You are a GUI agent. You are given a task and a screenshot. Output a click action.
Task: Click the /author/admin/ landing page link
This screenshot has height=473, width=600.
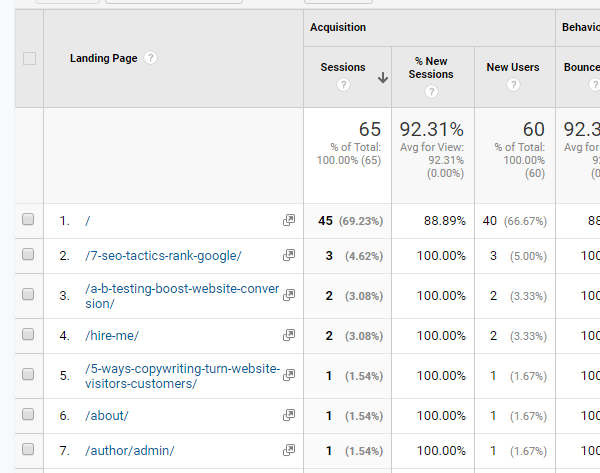[x=130, y=450]
